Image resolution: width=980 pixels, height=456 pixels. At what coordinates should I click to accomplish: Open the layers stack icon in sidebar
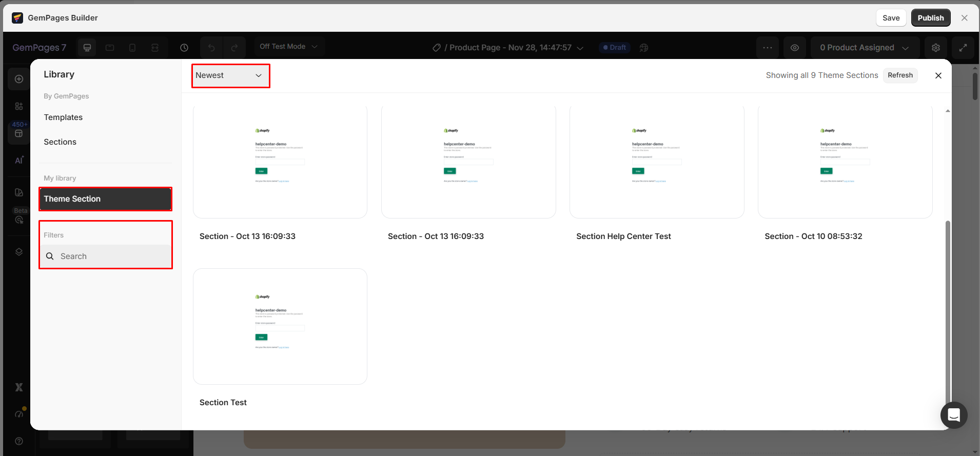tap(19, 252)
